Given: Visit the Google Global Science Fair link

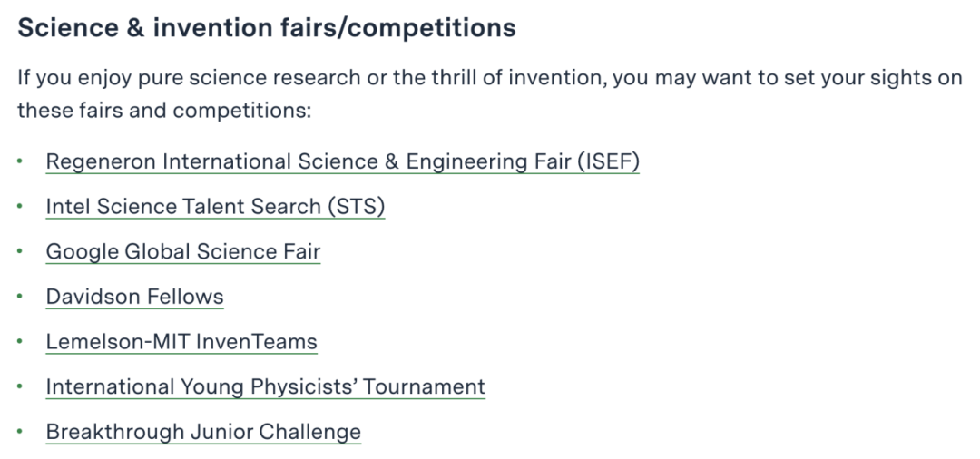Looking at the screenshot, I should click(183, 251).
